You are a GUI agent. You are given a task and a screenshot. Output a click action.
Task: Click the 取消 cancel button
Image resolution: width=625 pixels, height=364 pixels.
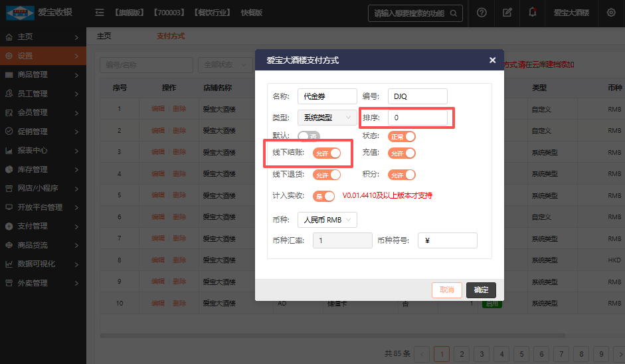coord(446,290)
